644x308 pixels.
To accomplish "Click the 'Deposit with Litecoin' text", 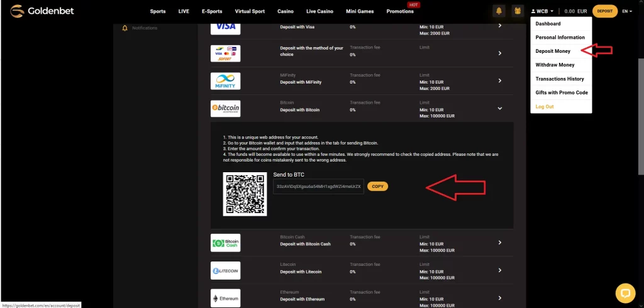I will 301,272.
